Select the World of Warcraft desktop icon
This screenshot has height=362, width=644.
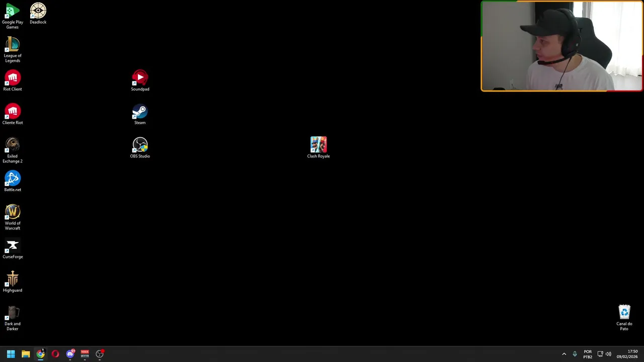click(13, 217)
